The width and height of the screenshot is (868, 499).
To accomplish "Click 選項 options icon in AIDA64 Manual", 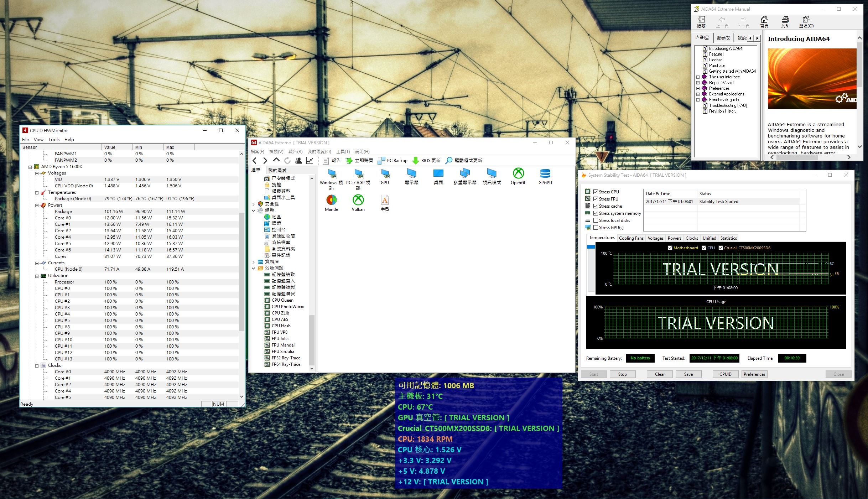I will (806, 22).
